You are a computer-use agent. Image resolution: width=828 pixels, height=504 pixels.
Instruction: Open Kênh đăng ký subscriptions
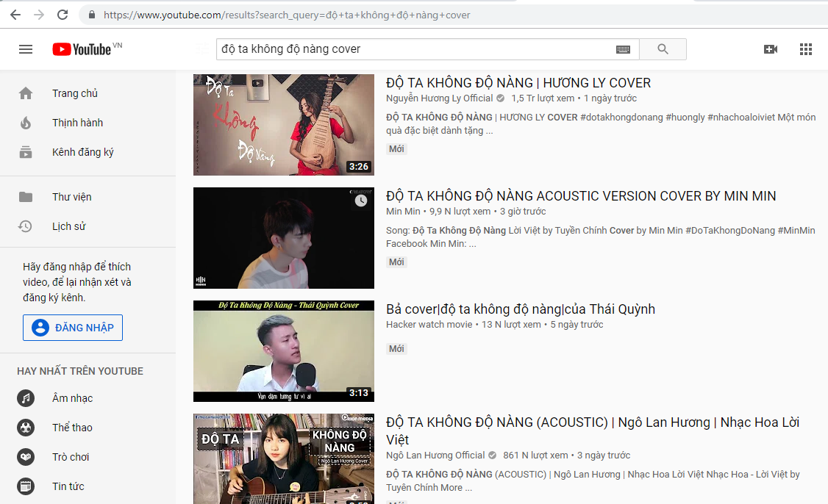pyautogui.click(x=83, y=153)
